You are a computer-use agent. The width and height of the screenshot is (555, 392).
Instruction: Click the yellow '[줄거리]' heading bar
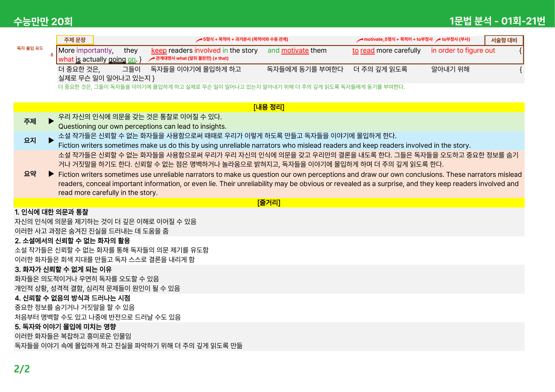click(x=269, y=203)
